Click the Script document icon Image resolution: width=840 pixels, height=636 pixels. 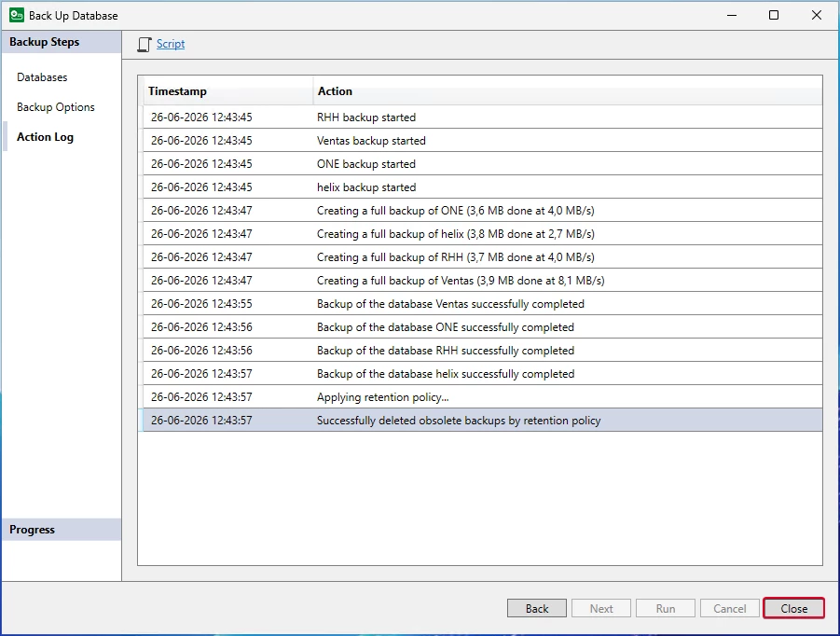(x=145, y=45)
